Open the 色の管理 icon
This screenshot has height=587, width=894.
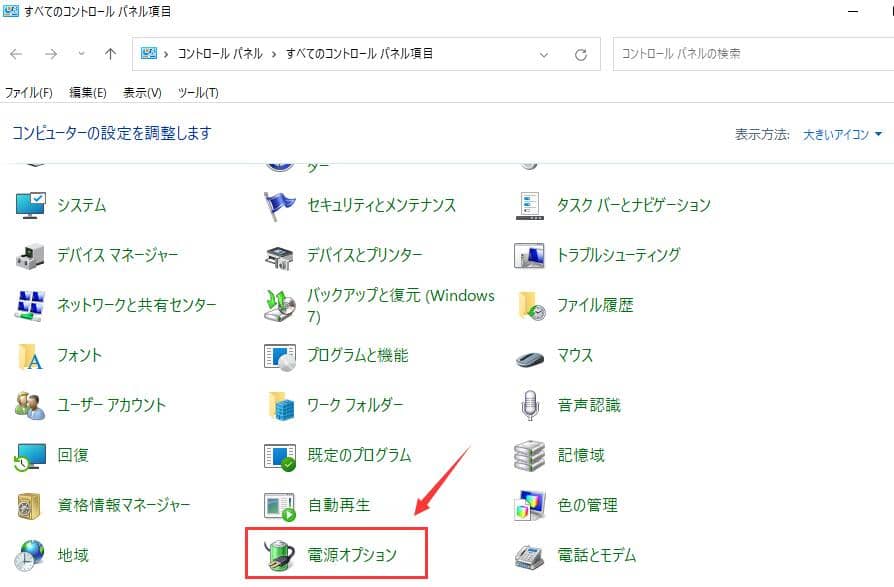coord(529,505)
